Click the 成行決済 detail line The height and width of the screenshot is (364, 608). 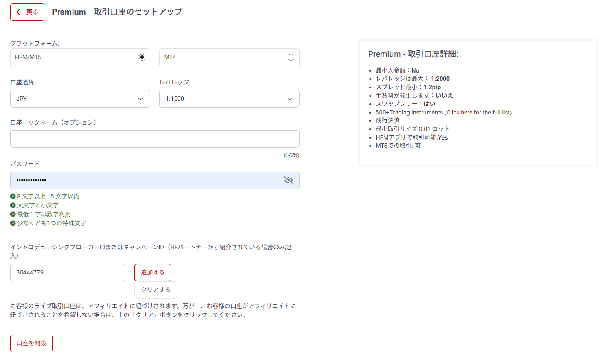tap(387, 120)
